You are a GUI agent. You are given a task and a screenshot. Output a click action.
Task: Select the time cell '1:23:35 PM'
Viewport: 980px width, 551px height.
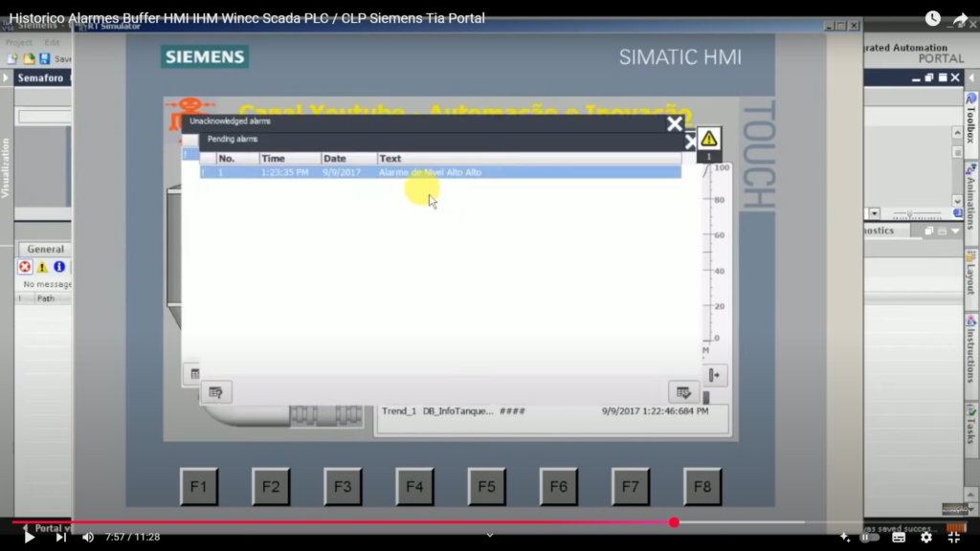click(x=285, y=172)
